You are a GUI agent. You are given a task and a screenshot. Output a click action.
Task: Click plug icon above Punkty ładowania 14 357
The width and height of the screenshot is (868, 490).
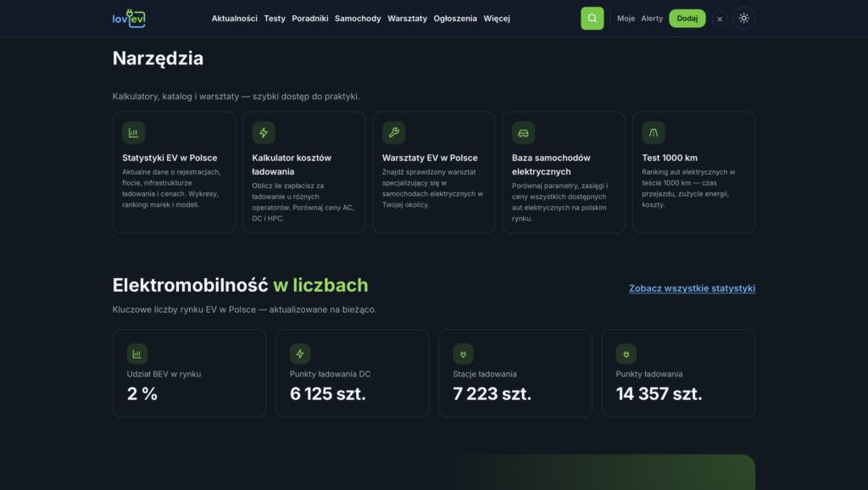coord(626,354)
